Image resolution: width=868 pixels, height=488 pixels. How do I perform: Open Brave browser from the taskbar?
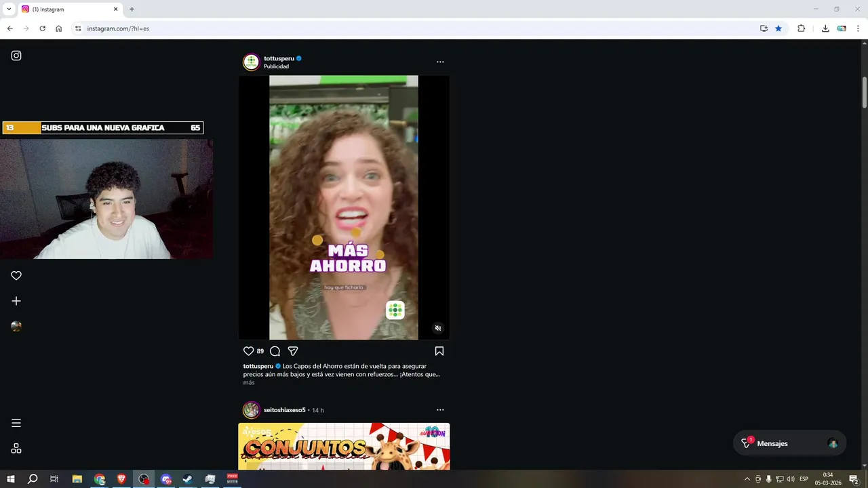point(121,479)
